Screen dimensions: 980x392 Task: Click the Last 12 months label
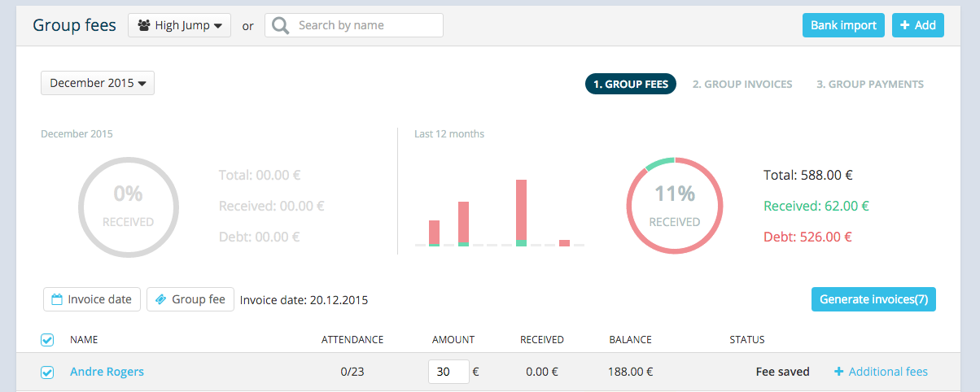point(449,133)
